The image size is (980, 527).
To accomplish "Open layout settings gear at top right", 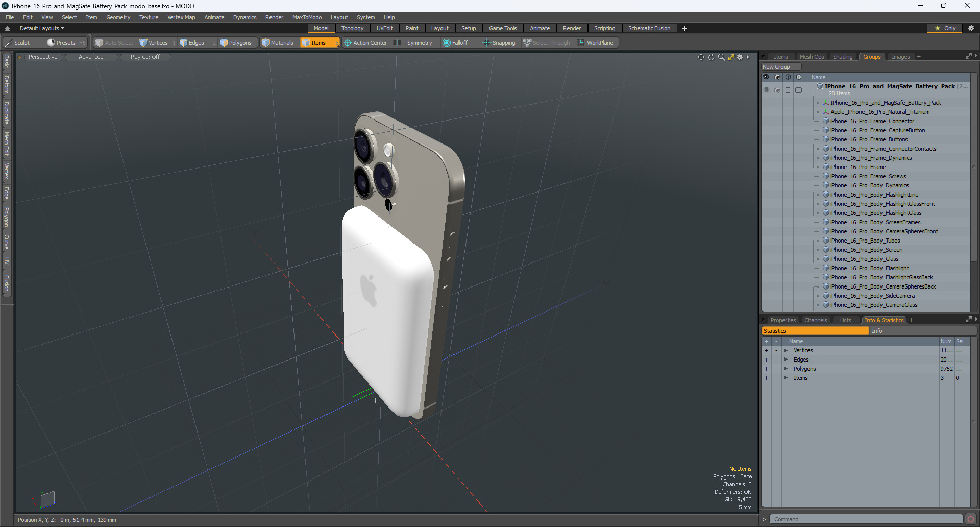I will coord(971,28).
